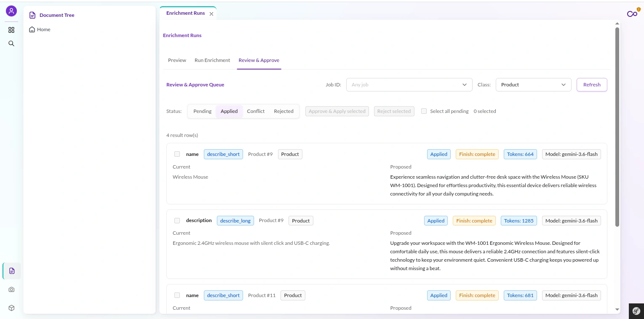Select the documents icon in lower sidebar
Image resolution: width=644 pixels, height=319 pixels.
pyautogui.click(x=12, y=271)
